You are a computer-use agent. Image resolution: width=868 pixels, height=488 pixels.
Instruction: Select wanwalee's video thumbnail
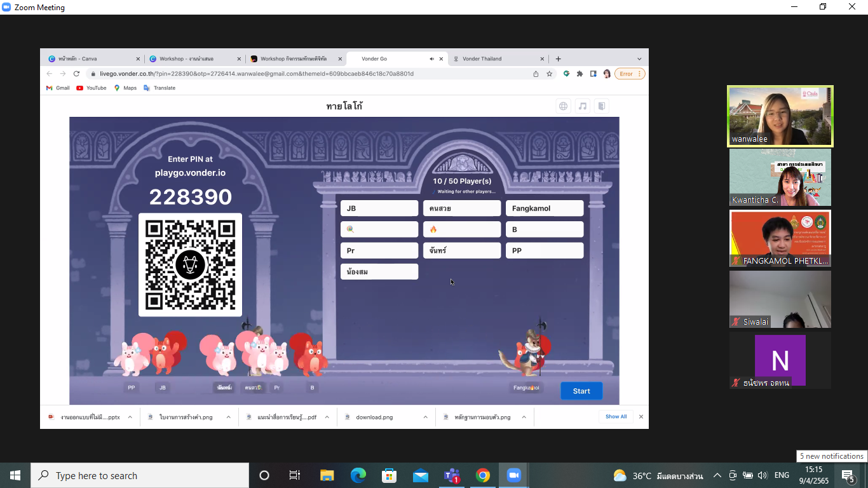coord(780,116)
